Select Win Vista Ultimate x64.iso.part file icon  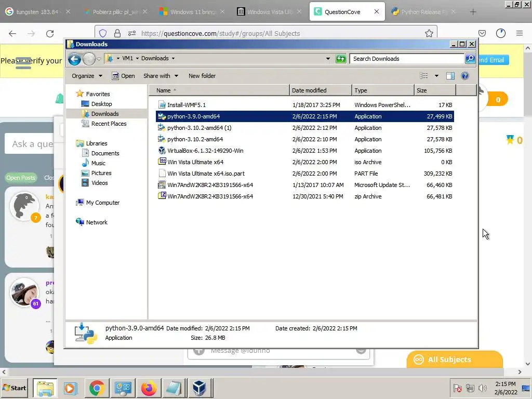click(162, 174)
